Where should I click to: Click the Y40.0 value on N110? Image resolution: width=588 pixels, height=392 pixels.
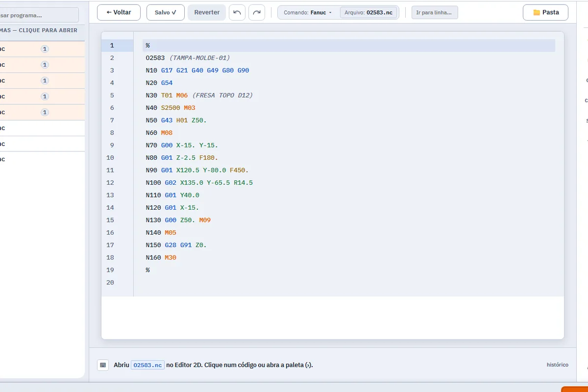click(190, 195)
